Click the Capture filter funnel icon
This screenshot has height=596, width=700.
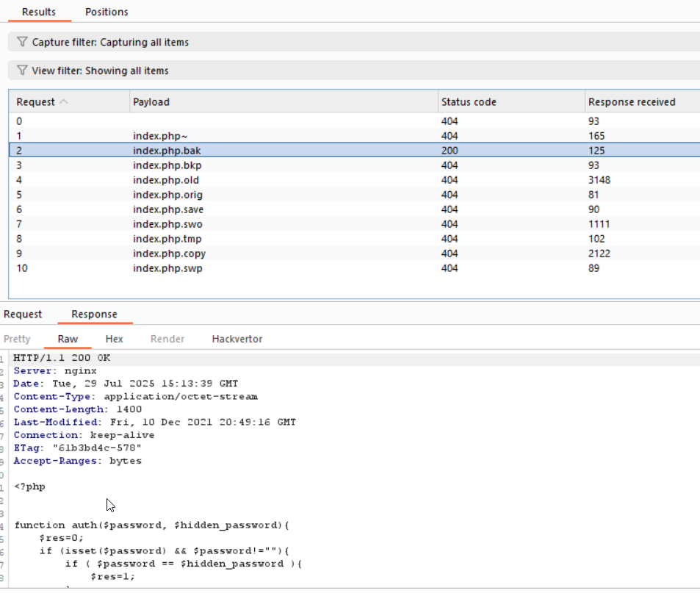point(22,43)
